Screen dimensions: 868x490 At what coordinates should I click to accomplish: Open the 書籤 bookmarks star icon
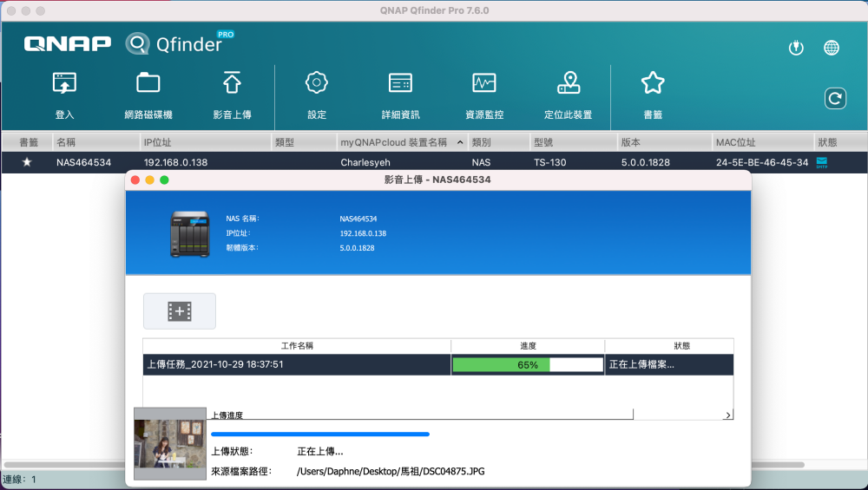pyautogui.click(x=652, y=84)
